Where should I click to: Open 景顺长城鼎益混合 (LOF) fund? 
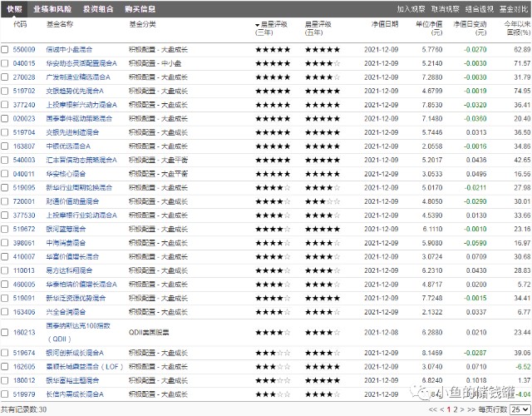pyautogui.click(x=85, y=367)
